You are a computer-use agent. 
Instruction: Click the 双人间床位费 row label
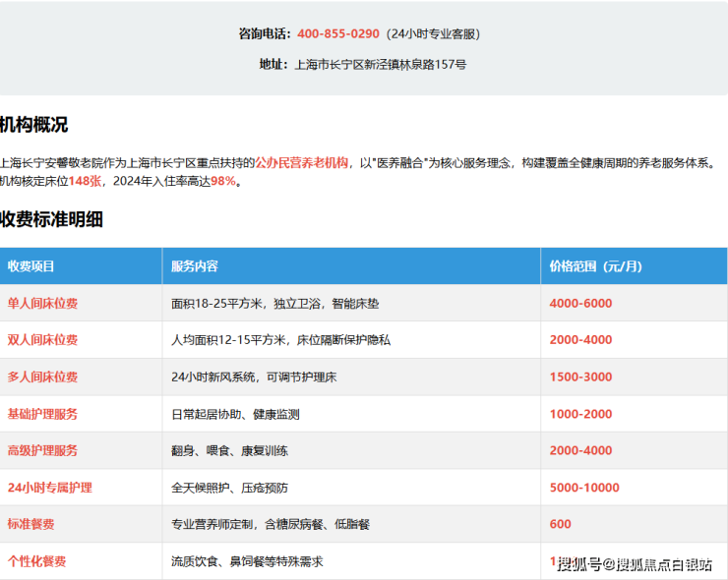click(x=42, y=340)
